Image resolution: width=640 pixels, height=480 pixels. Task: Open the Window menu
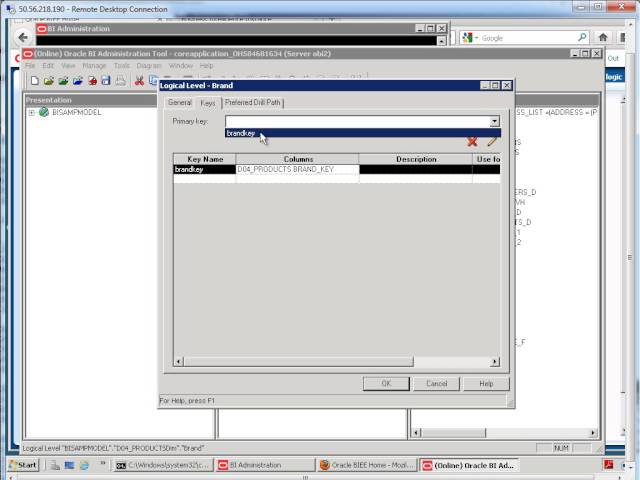[x=181, y=66]
